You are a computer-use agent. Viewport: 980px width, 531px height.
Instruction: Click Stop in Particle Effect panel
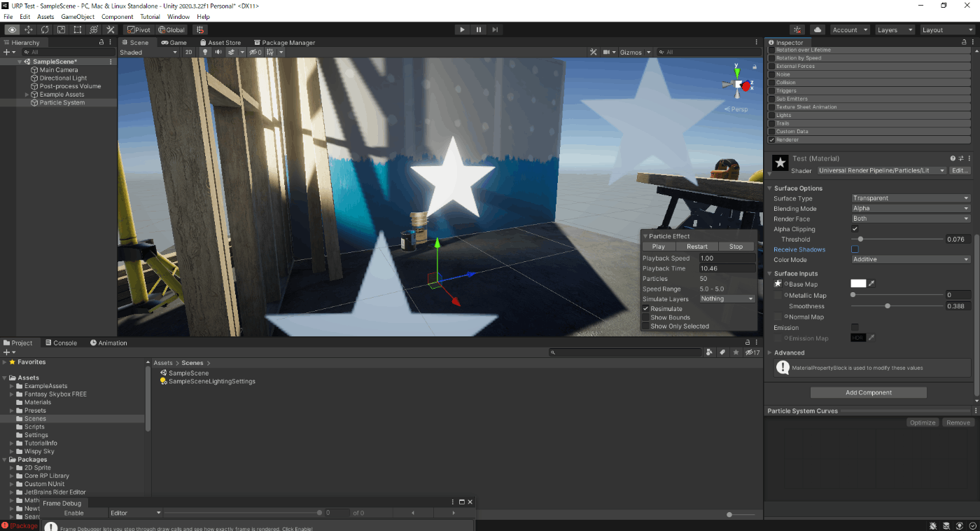pos(736,247)
